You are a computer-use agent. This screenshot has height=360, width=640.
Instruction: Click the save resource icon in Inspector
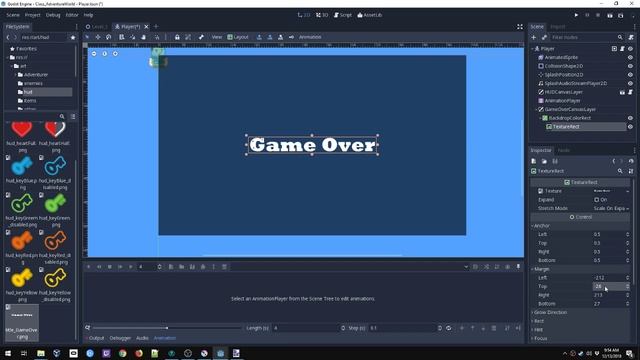coord(555,161)
